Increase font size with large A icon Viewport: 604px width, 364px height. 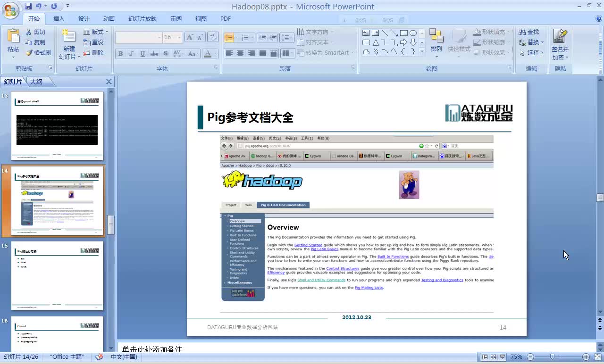(190, 37)
